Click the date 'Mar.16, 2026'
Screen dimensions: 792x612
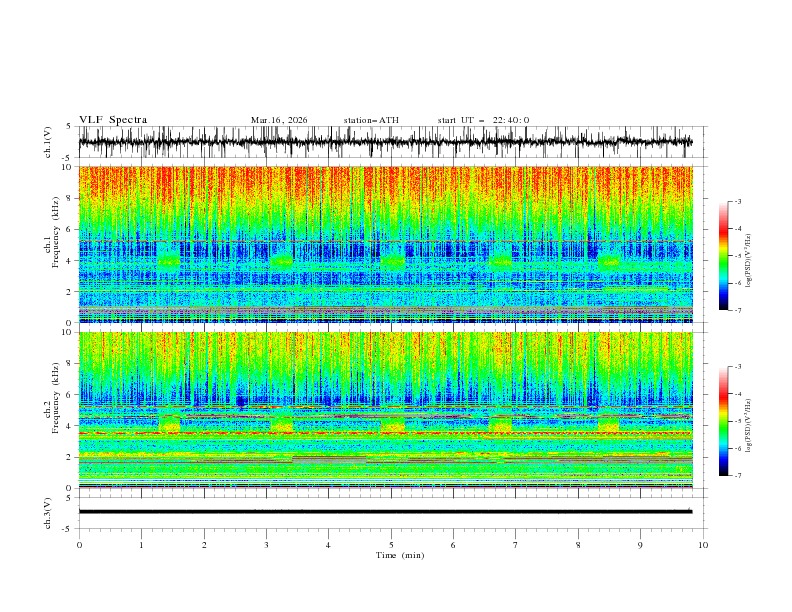[279, 120]
